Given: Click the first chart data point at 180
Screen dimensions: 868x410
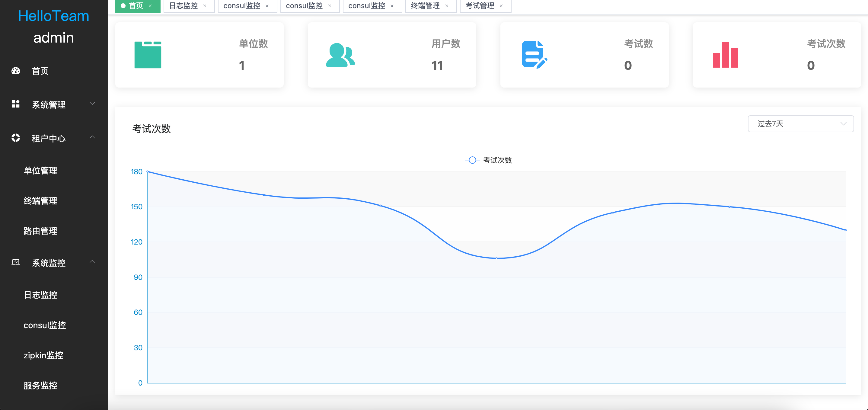Looking at the screenshot, I should click(x=148, y=171).
